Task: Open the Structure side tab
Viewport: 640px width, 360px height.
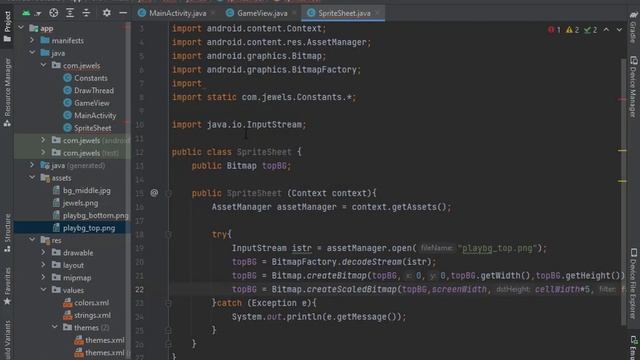Action: pos(7,233)
